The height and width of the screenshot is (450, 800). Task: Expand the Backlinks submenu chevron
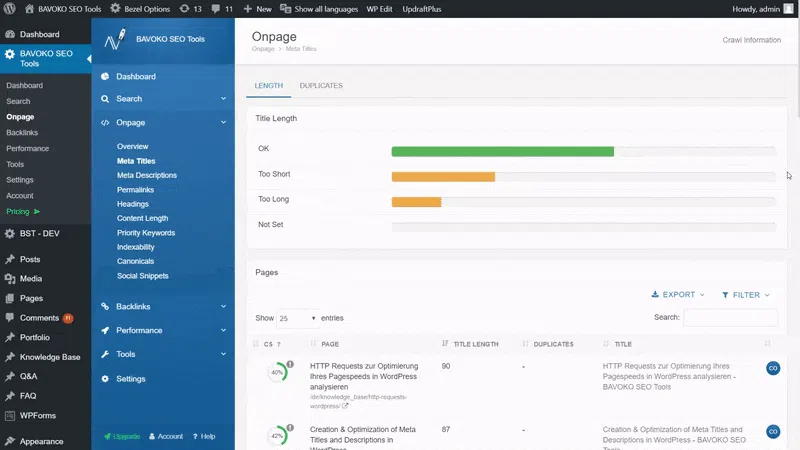point(223,307)
